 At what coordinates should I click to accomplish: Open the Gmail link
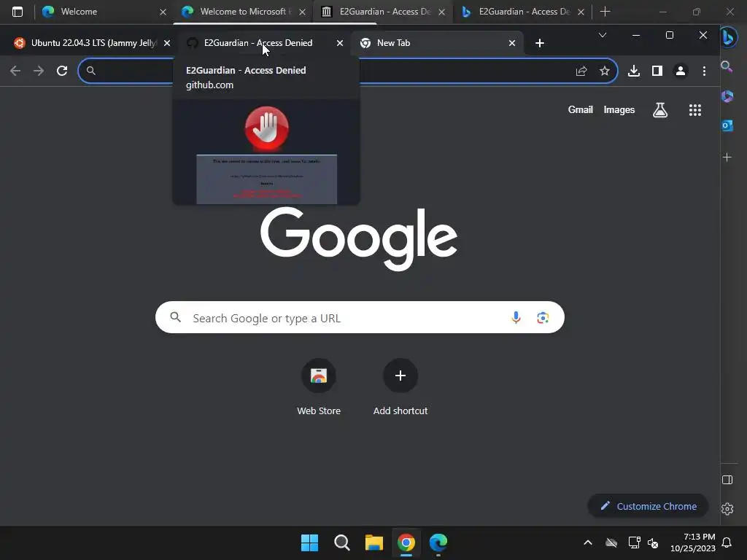tap(580, 109)
